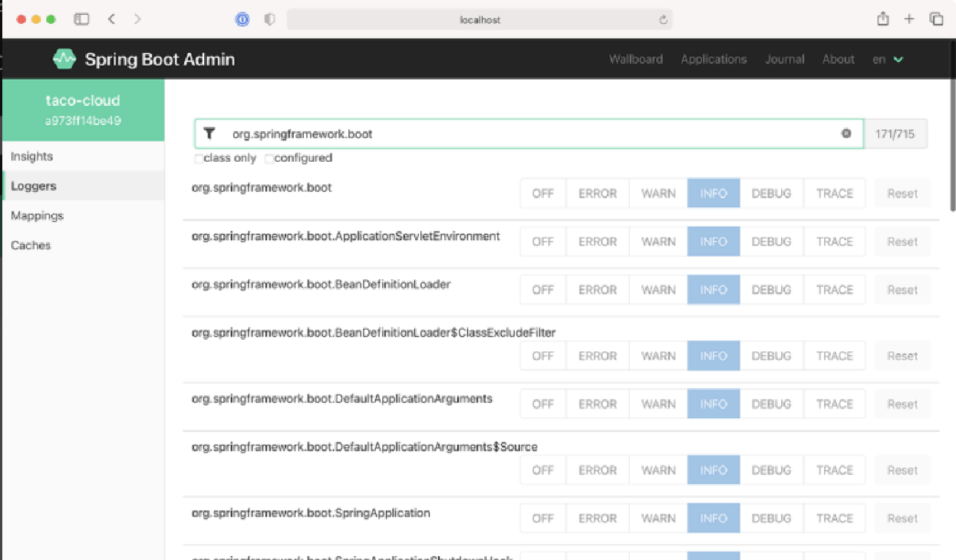
Task: Set SpringApplication logger to DEBUG
Action: [x=771, y=519]
